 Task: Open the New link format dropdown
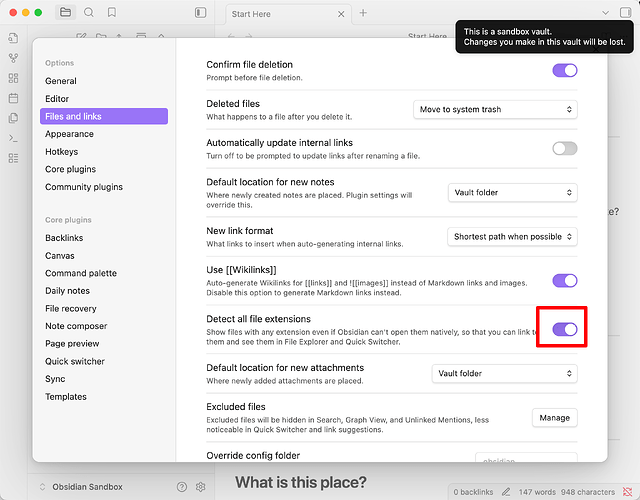pyautogui.click(x=512, y=237)
